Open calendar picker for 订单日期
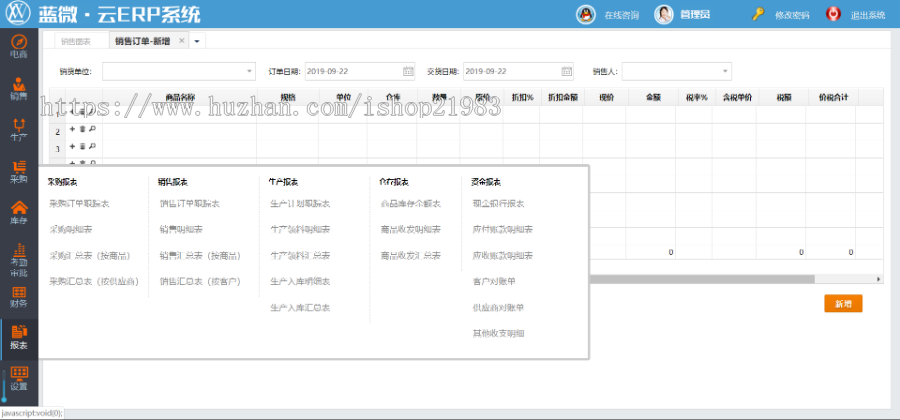 [408, 72]
